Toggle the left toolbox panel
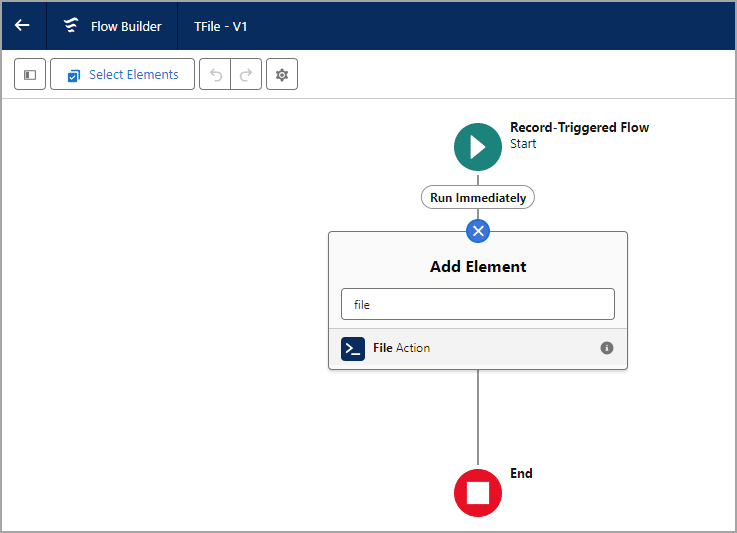 [30, 74]
